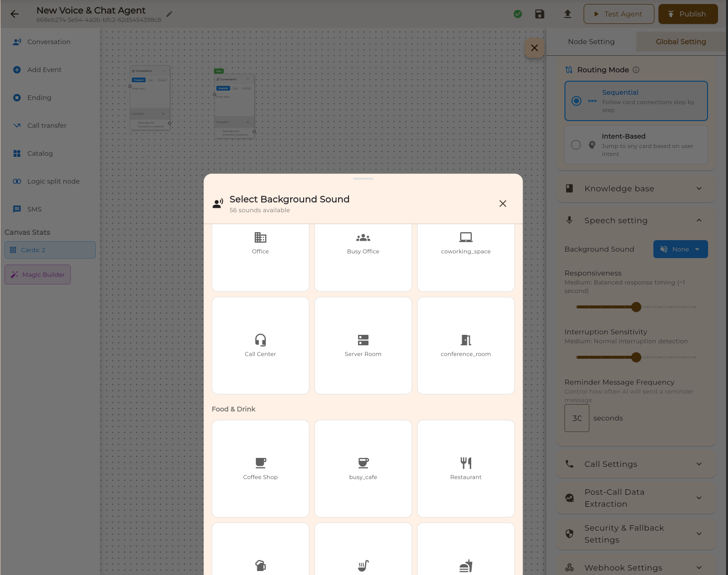
Task: Pick the conference_room sound
Action: (x=466, y=346)
